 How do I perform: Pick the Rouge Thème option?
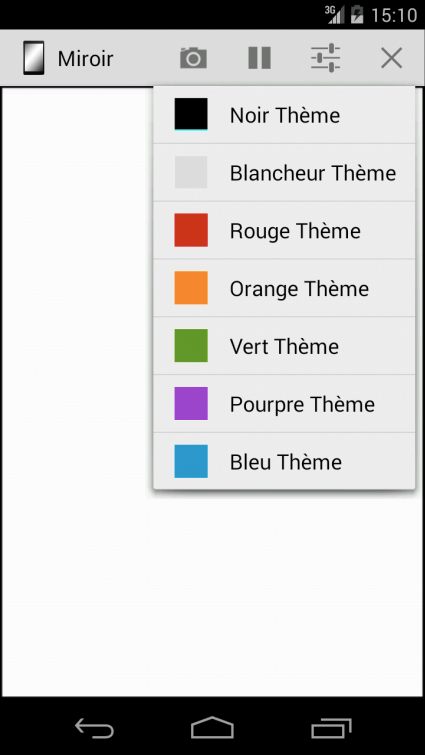pyautogui.click(x=284, y=230)
